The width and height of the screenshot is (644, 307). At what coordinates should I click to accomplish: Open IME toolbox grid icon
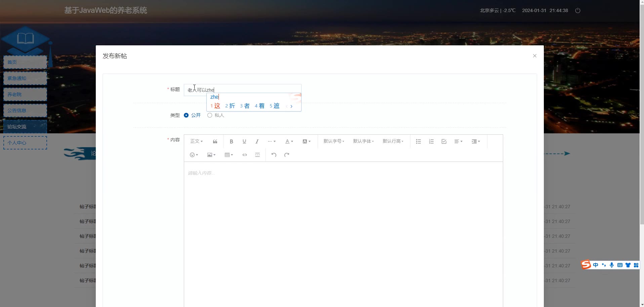pyautogui.click(x=636, y=265)
